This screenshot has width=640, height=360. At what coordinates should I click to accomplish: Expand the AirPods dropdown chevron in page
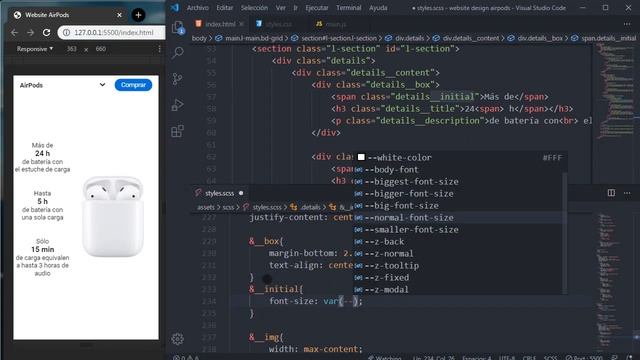102,85
